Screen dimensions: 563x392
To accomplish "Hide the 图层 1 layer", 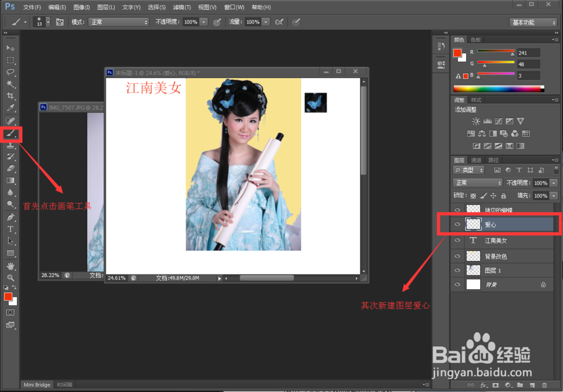I will (457, 270).
